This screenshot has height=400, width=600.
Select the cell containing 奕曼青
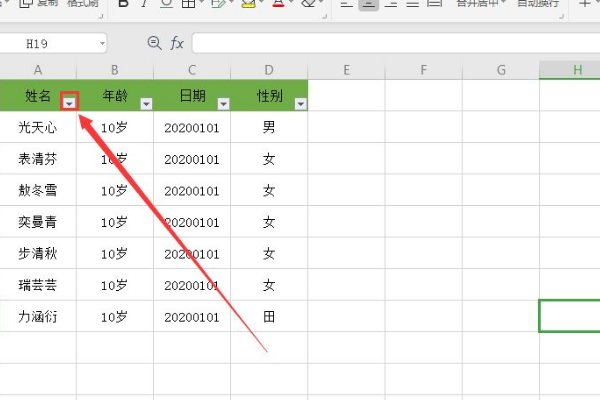coord(38,222)
